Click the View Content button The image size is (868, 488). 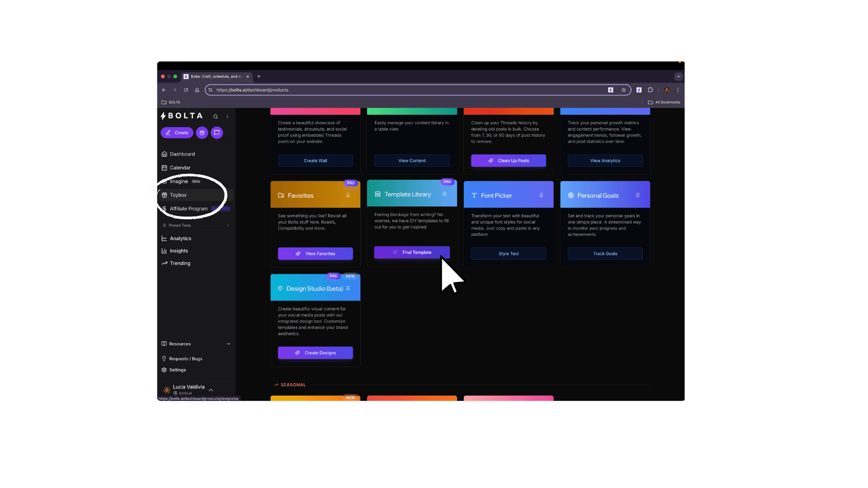click(x=412, y=161)
